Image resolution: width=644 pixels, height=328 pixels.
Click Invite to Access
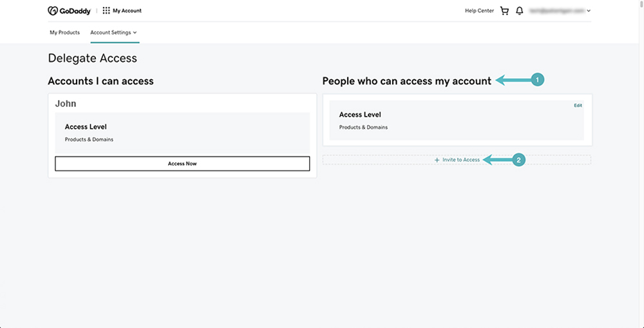click(461, 160)
